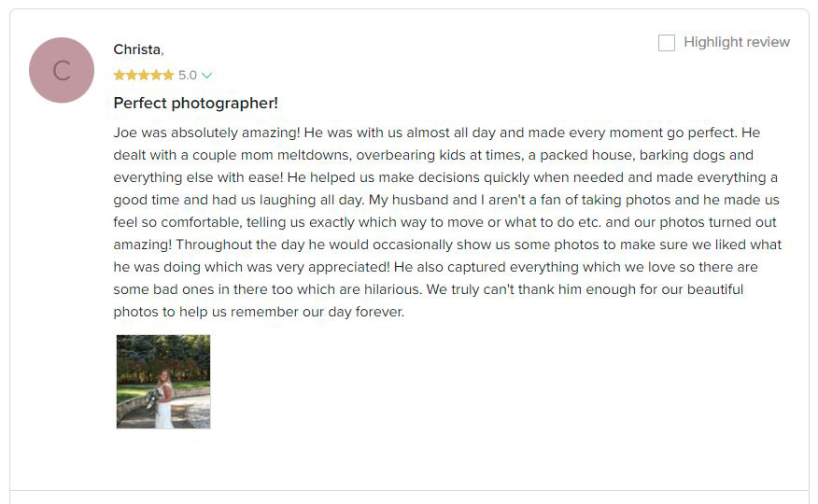Click the review title Perfect photographer!

point(196,103)
